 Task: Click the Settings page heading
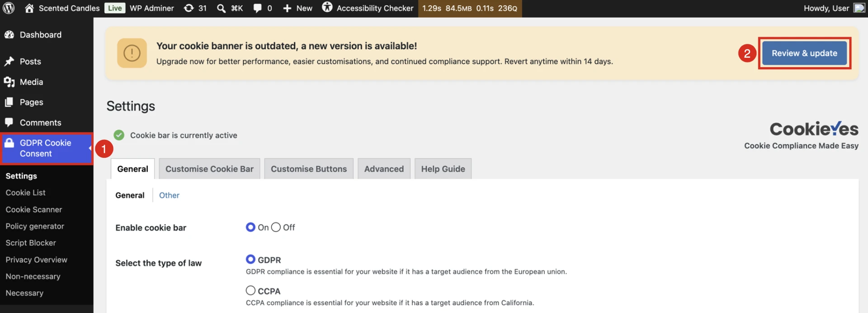131,106
